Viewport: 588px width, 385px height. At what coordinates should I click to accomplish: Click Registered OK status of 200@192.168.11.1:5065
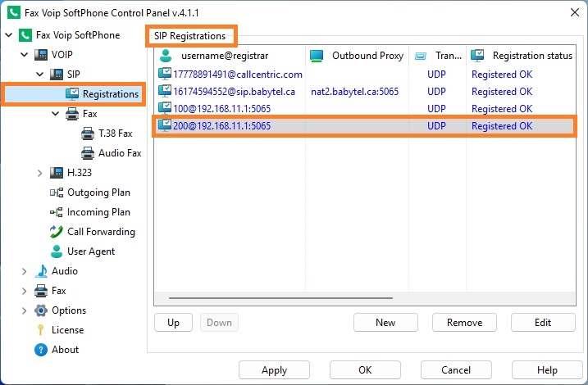(502, 126)
